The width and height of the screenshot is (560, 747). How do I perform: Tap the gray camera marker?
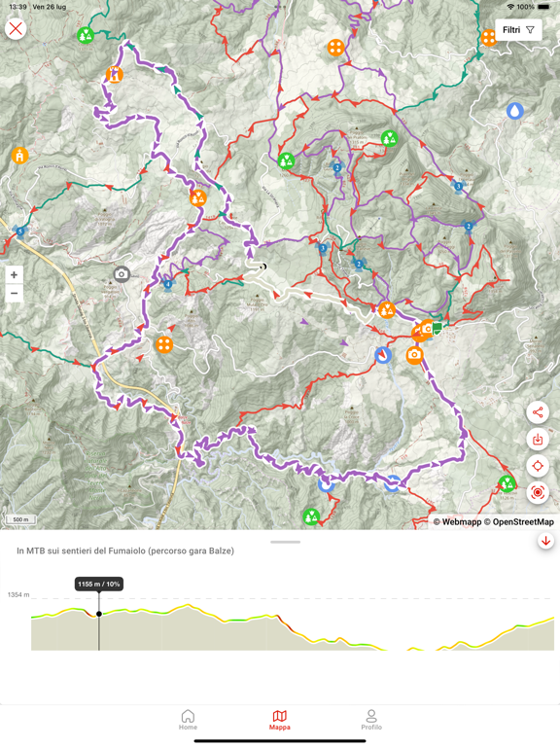tap(122, 274)
